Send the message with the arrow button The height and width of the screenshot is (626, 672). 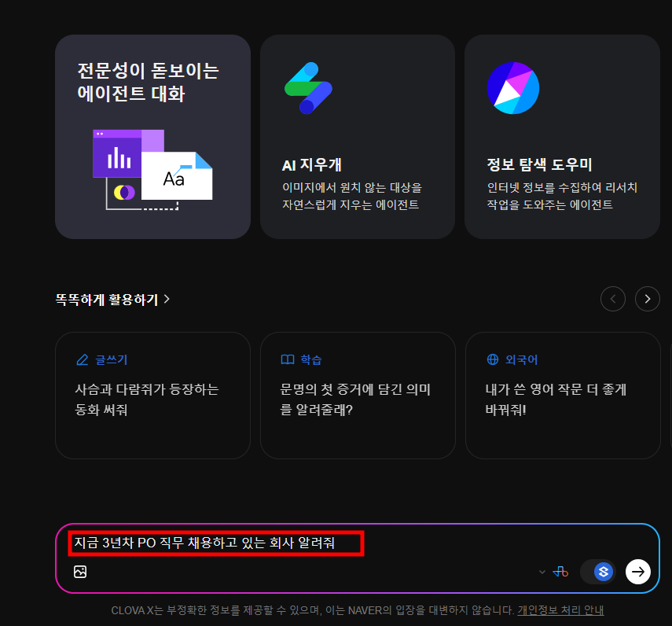point(637,572)
